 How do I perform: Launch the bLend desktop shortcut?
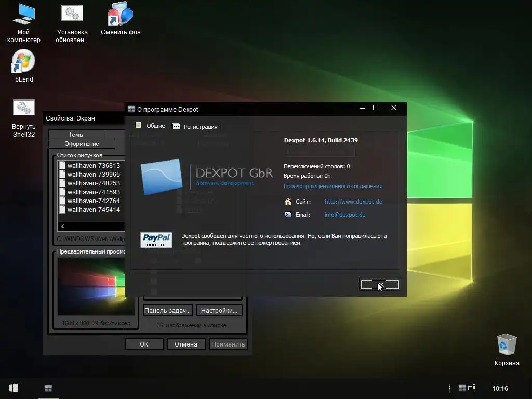click(24, 66)
